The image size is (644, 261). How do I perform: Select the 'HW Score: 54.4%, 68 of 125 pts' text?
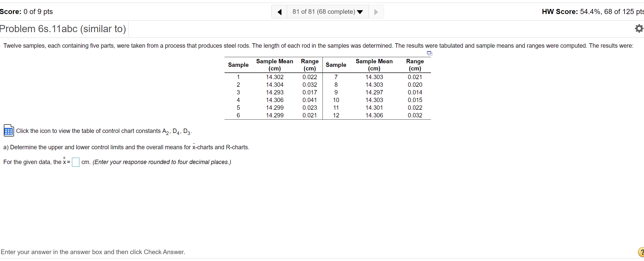[593, 12]
